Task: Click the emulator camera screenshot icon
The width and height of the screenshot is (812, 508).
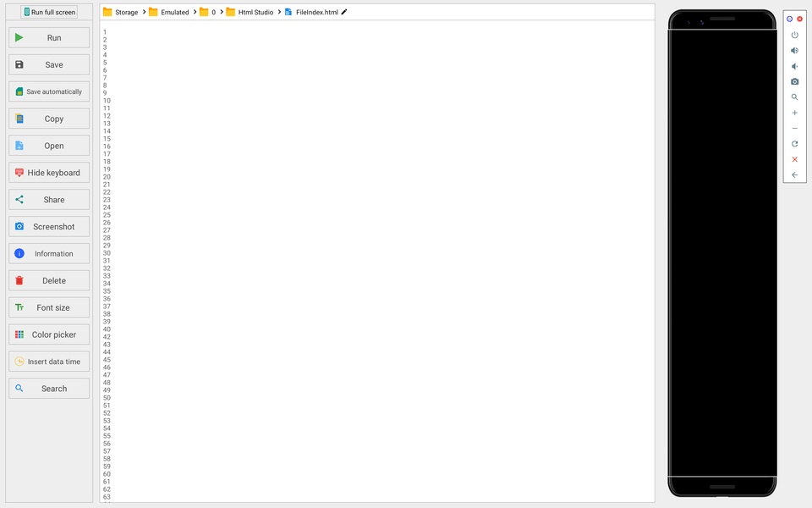Action: 794,81
